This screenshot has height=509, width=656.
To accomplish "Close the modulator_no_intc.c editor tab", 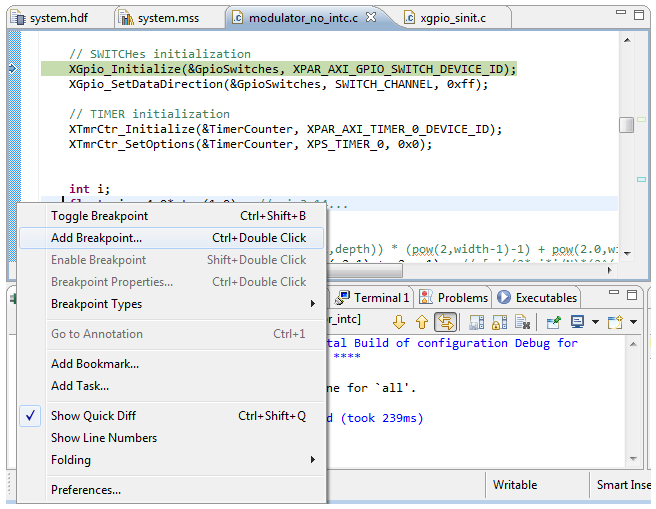I will tap(371, 17).
